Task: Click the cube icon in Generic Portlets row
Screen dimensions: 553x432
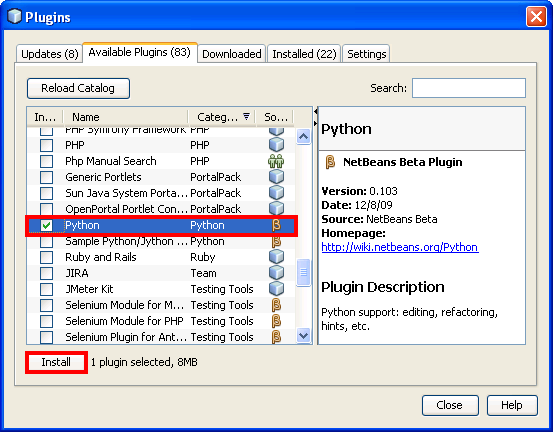Action: (x=276, y=177)
